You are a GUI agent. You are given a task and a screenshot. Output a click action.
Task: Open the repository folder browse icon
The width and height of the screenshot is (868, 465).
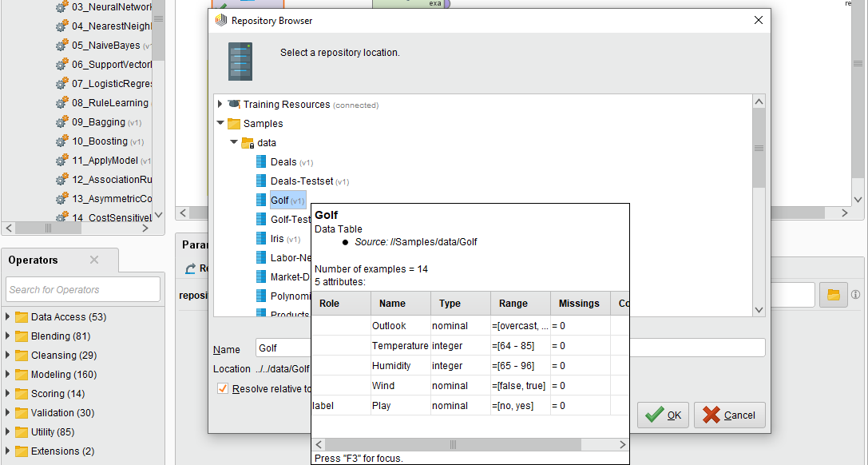[x=833, y=295]
